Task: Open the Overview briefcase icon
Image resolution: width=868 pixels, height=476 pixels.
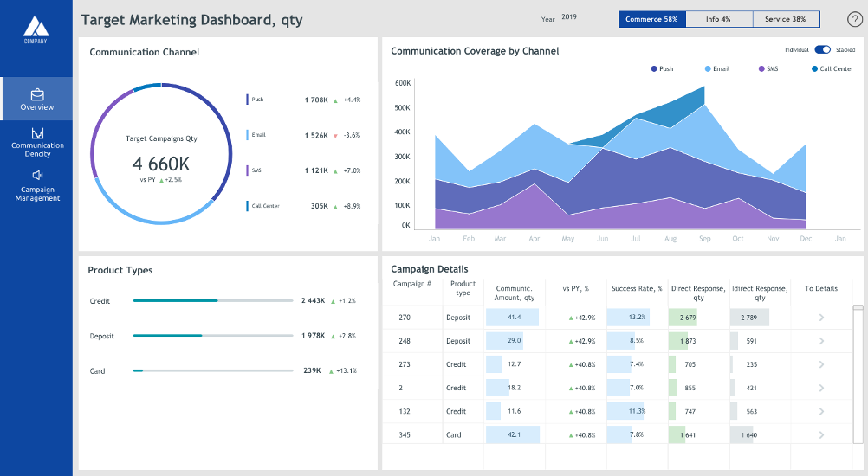Action: point(37,94)
